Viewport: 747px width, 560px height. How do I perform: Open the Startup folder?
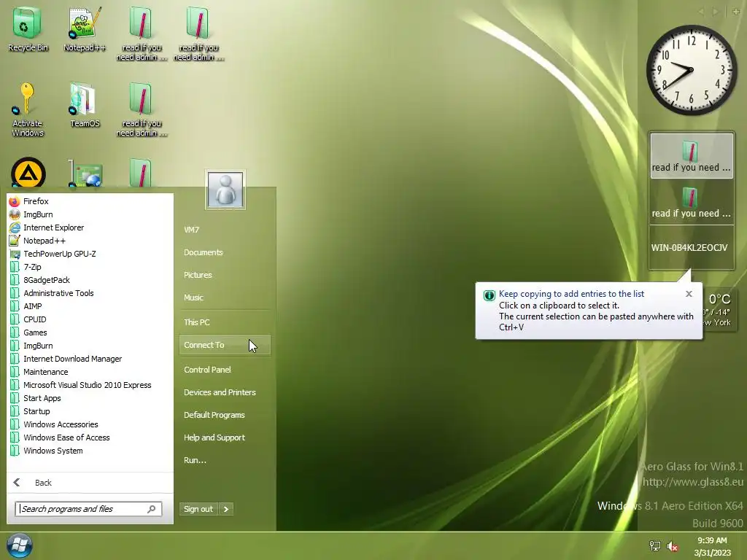coord(36,411)
